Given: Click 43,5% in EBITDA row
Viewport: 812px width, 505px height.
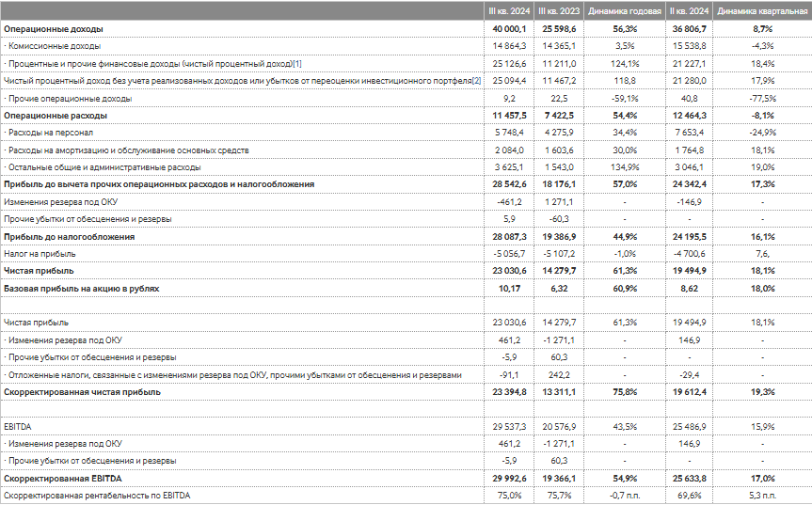Looking at the screenshot, I should coord(625,426).
